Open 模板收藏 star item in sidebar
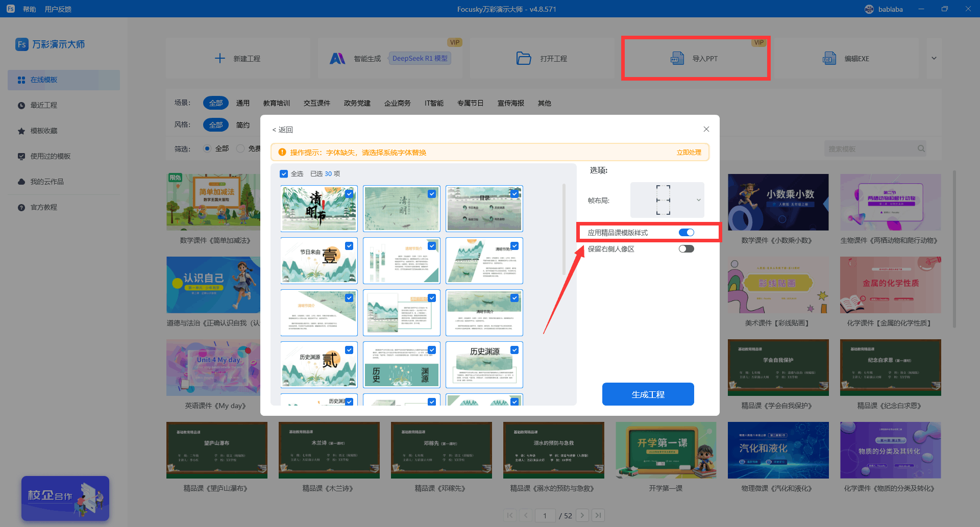This screenshot has width=980, height=527. [44, 131]
